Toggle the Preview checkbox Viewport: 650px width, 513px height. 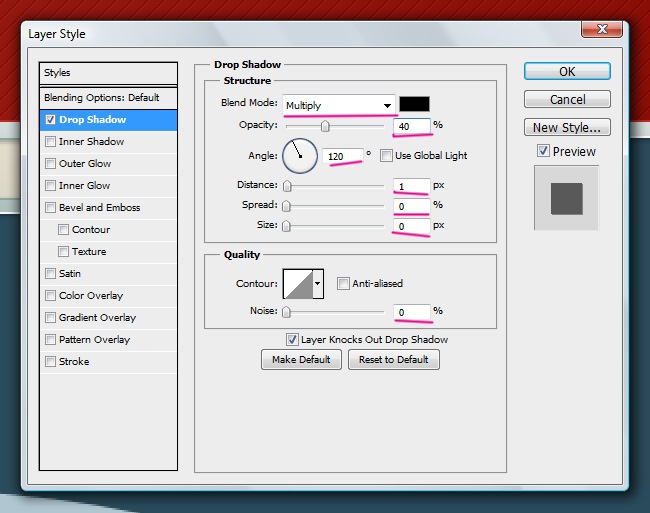click(543, 151)
